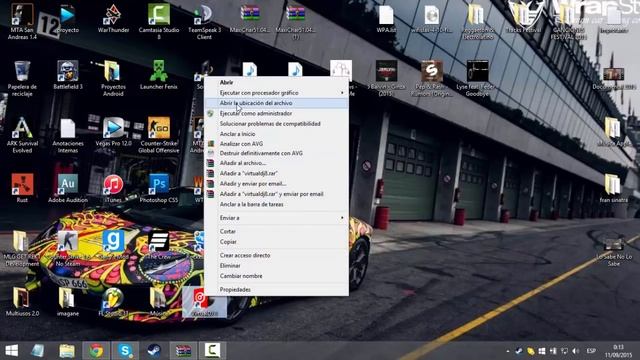
Task: Open the Windows Start button
Action: coord(11,351)
